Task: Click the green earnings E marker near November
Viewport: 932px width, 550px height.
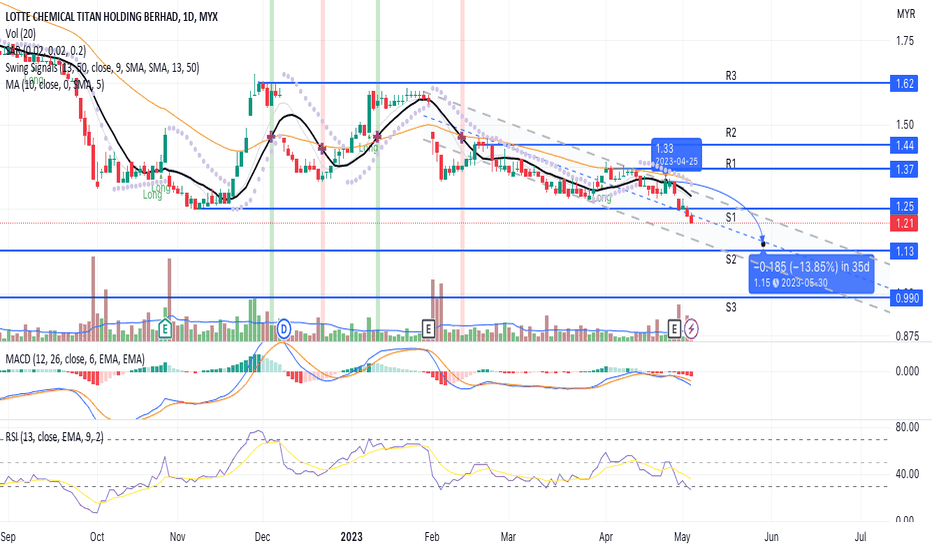Action: [x=165, y=328]
